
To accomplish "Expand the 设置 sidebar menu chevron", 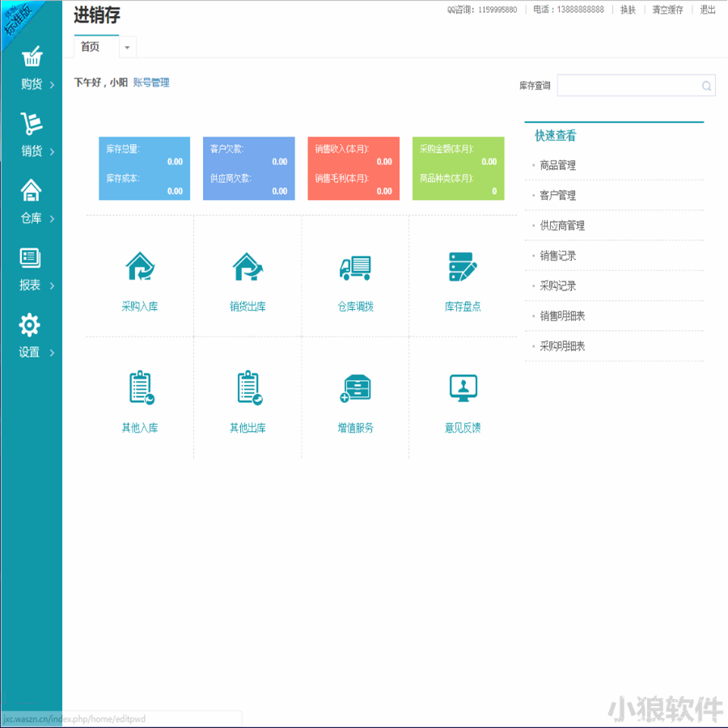I will (x=50, y=352).
